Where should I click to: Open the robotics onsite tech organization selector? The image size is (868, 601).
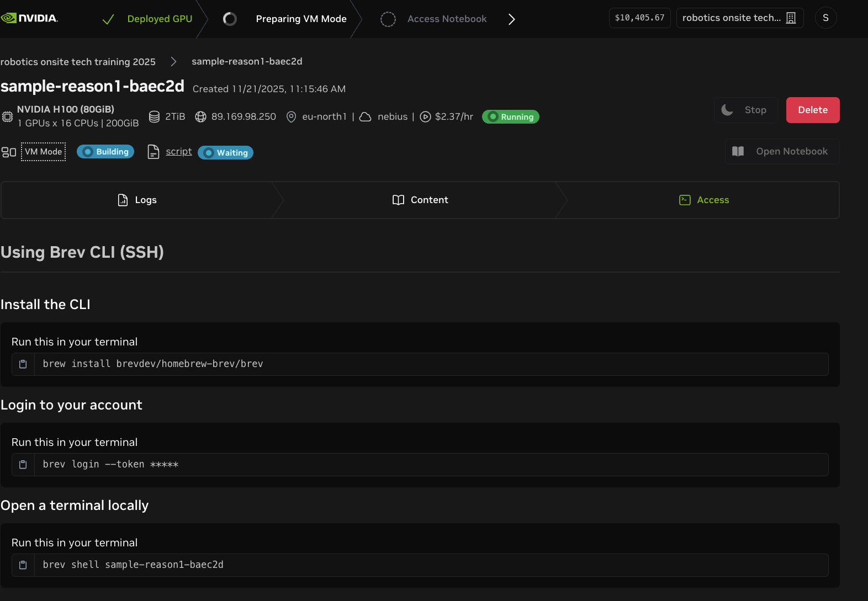tap(739, 18)
